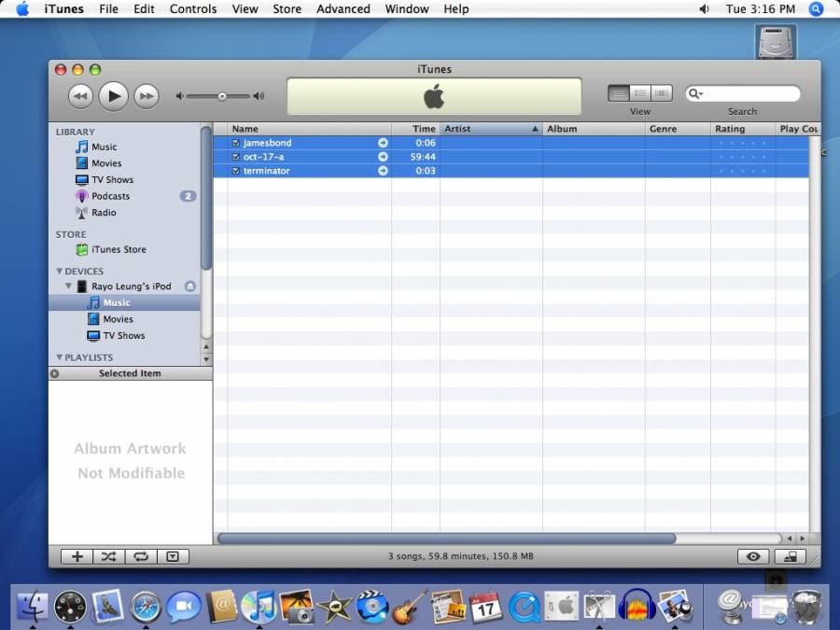Uncheck the terminator song checkbox

[236, 171]
